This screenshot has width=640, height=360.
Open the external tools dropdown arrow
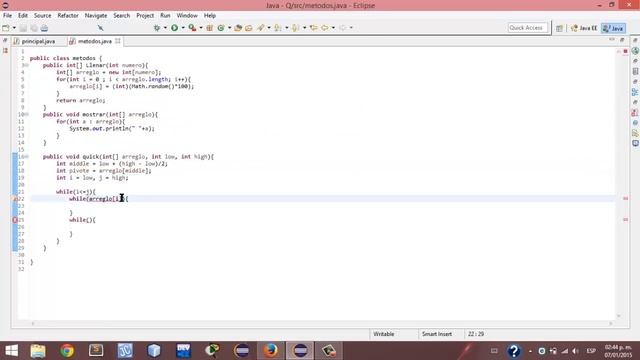coord(201,28)
